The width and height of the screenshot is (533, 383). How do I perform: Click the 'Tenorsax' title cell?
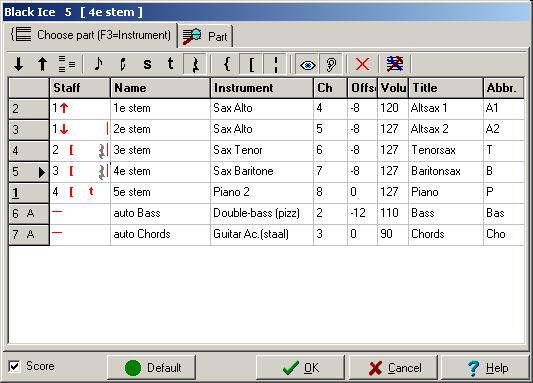(x=446, y=151)
